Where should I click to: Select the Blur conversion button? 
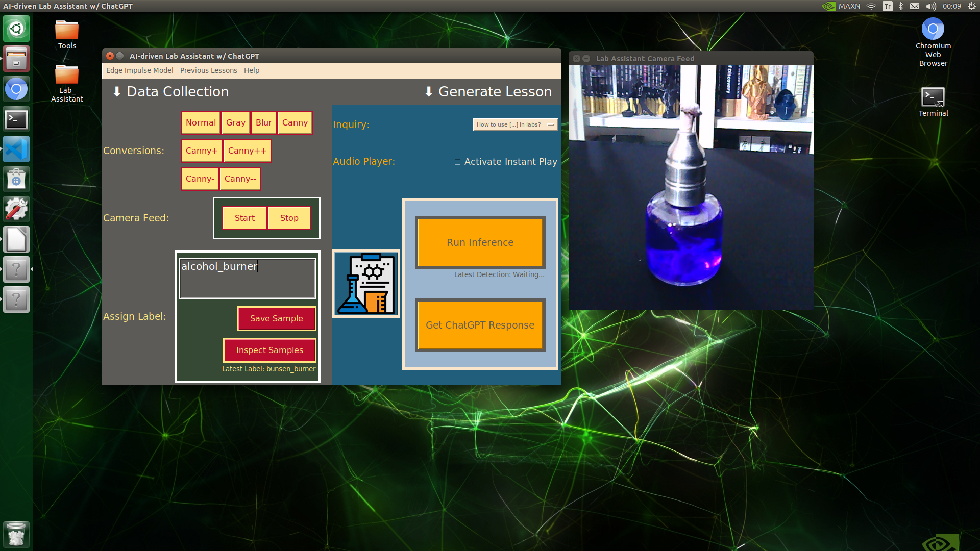point(264,122)
